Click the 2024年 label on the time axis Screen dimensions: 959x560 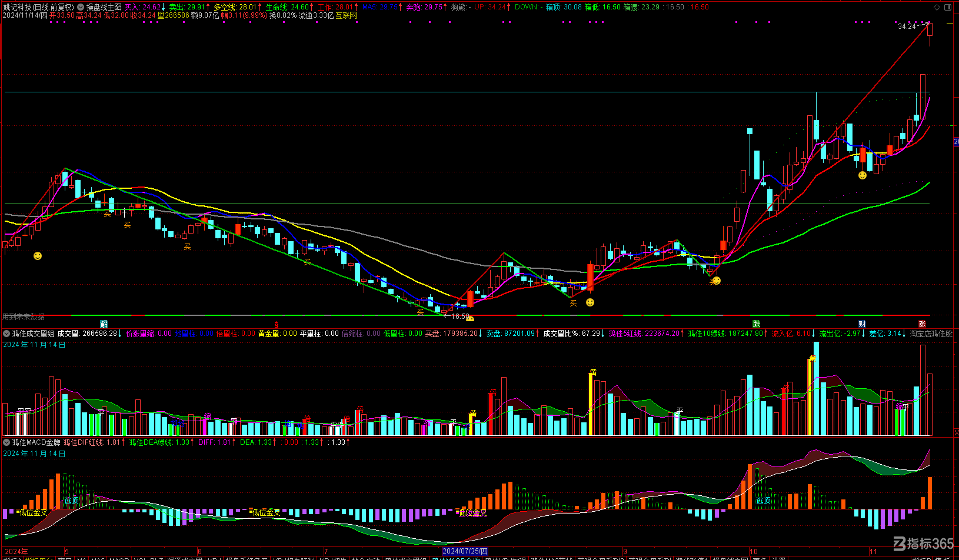click(x=16, y=551)
